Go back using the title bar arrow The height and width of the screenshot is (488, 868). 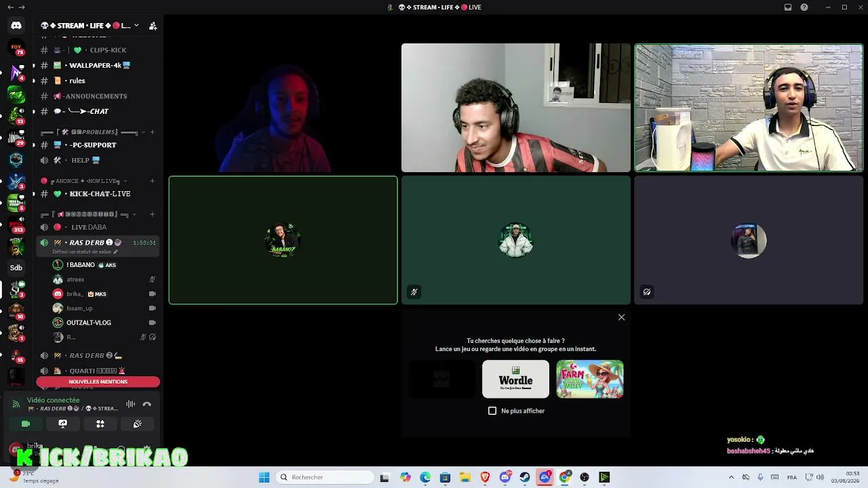pyautogui.click(x=10, y=7)
